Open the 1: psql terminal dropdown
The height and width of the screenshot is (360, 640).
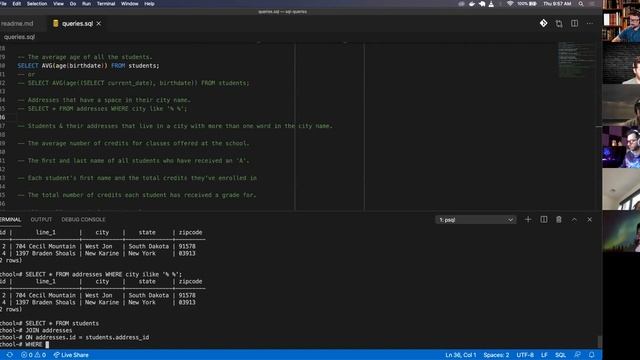coord(476,220)
